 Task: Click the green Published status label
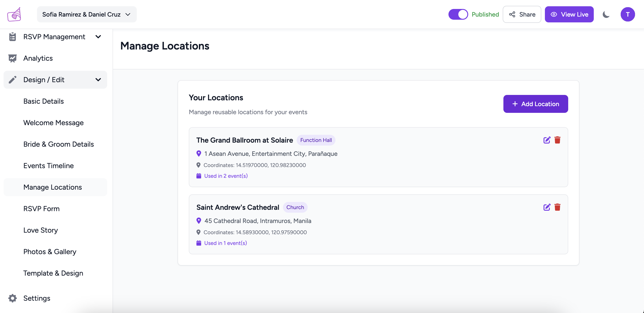[485, 15]
